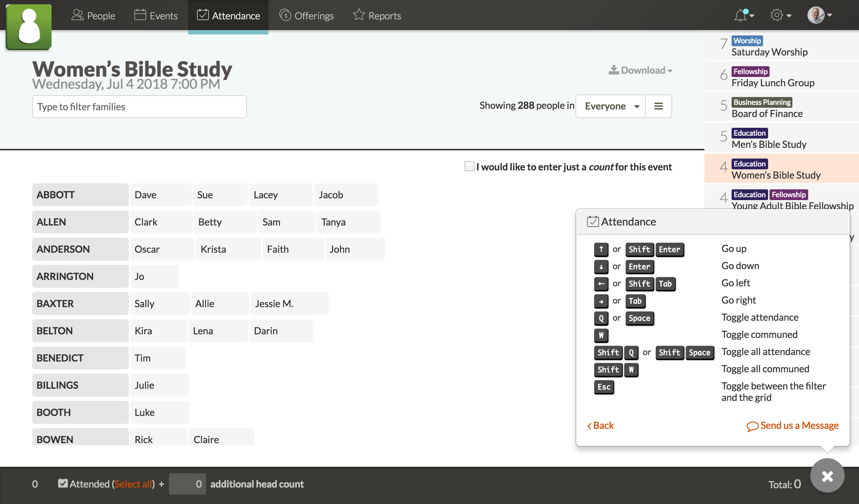
Task: Click the Offerings coin icon
Action: click(x=285, y=15)
